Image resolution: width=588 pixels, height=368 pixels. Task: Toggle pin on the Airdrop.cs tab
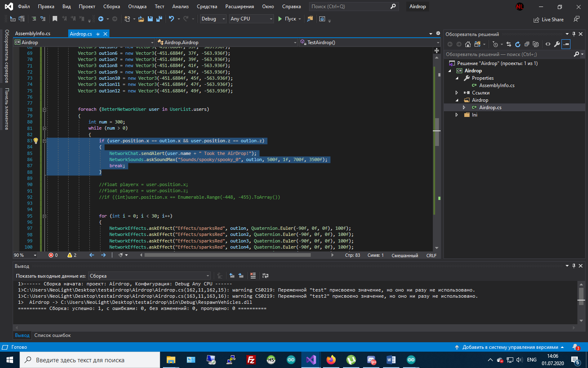[98, 34]
